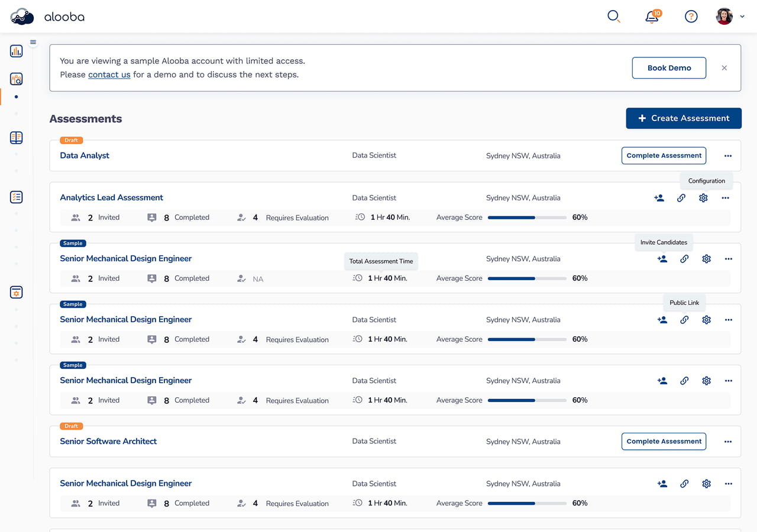Invite candidates to Analytics Lead Assessment
This screenshot has height=532, width=757.
coord(659,198)
